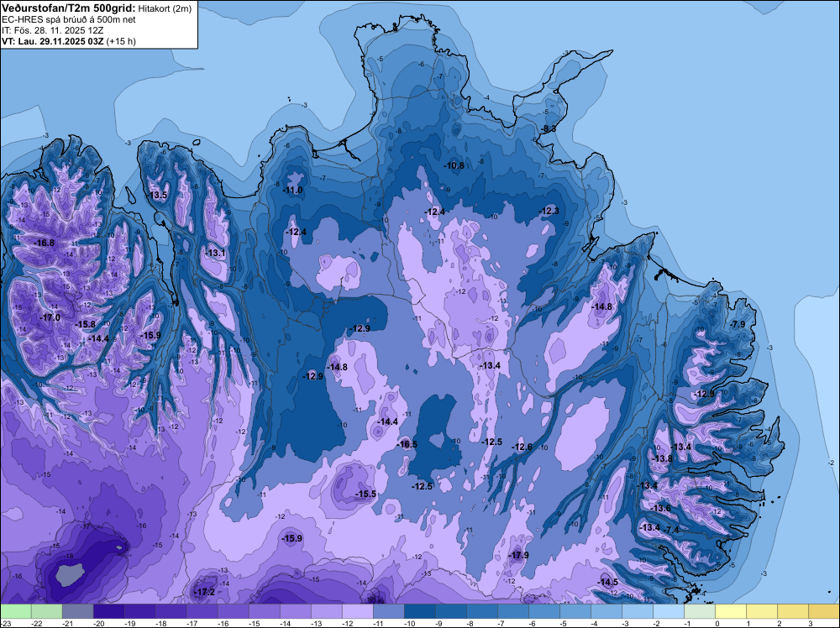The height and width of the screenshot is (628, 840).
Task: Select the -13.8 temperature value
Action: pos(663,458)
